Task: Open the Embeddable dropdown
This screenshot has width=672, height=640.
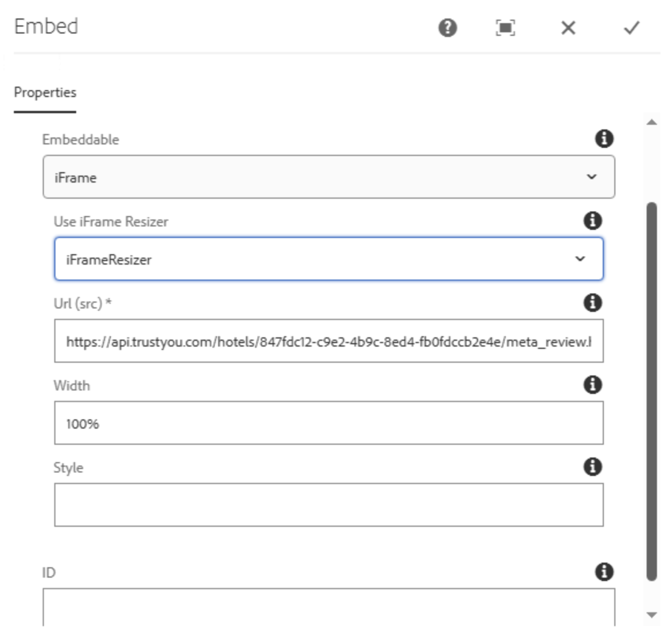Action: tap(328, 176)
